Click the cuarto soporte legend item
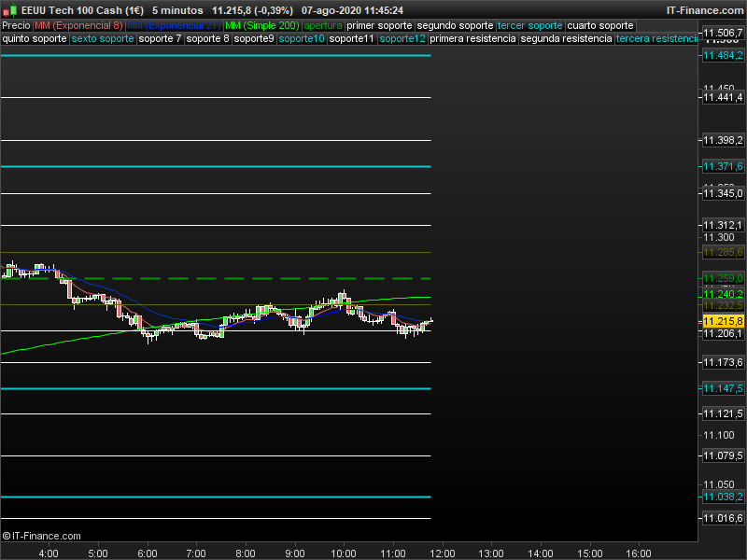Screen dimensions: 747x560 [600, 25]
